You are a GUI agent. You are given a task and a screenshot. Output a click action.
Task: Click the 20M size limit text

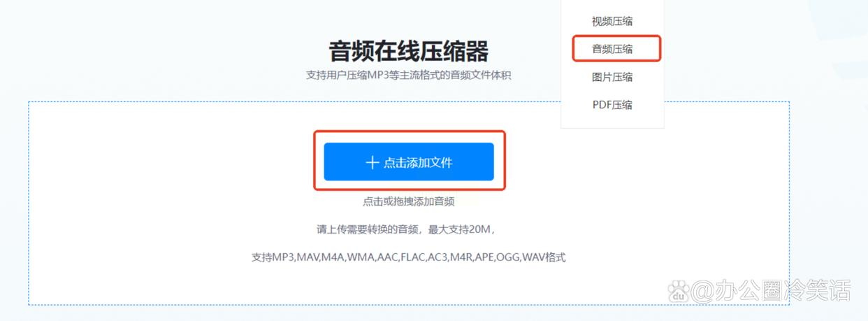click(477, 229)
